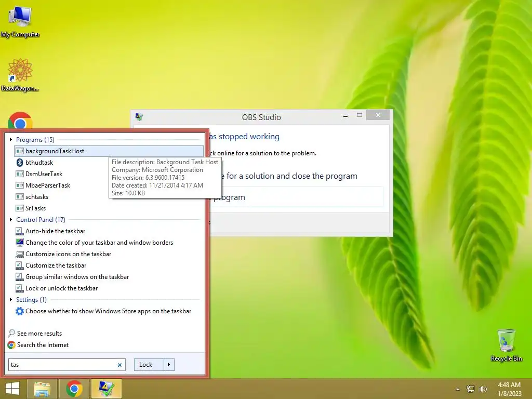532x399 pixels.
Task: Click the magnifier icon for more results
Action: pos(11,333)
